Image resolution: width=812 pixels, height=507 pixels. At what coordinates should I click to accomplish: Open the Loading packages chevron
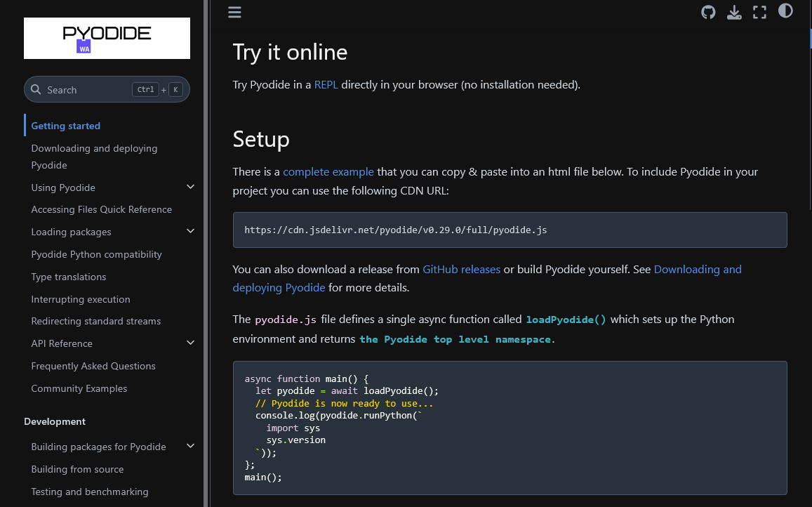point(190,231)
